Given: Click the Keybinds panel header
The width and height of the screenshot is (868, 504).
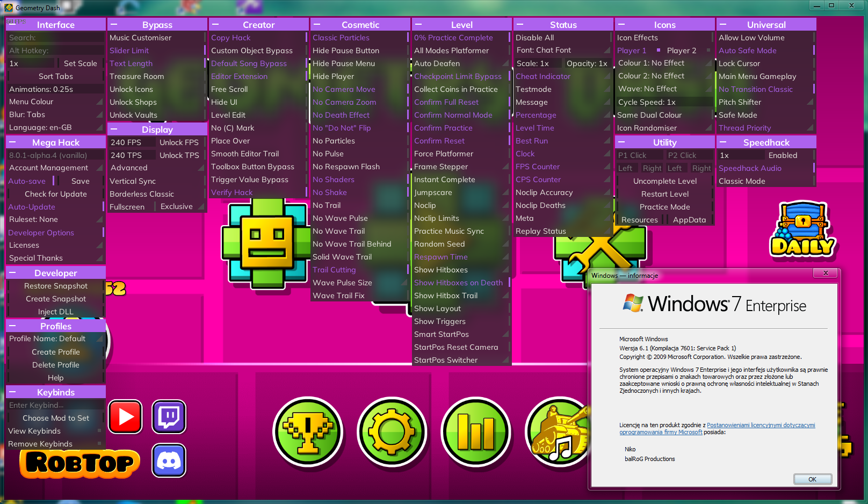Looking at the screenshot, I should coord(55,392).
